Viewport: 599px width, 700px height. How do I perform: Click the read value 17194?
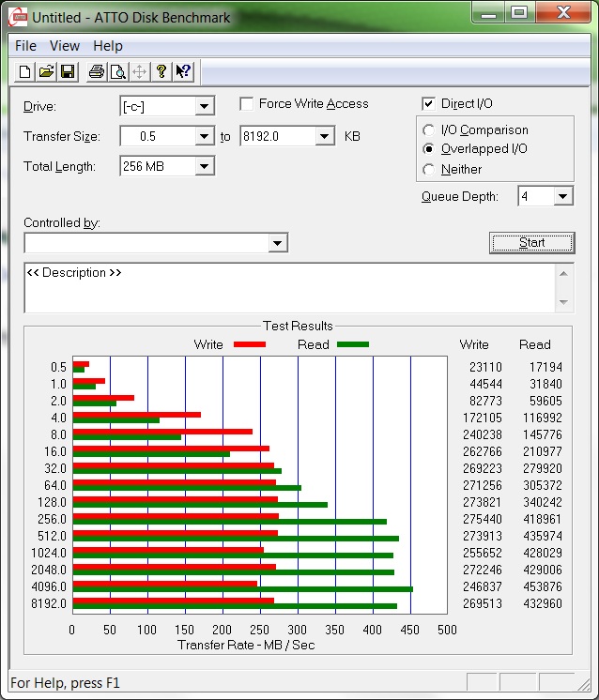(x=545, y=367)
